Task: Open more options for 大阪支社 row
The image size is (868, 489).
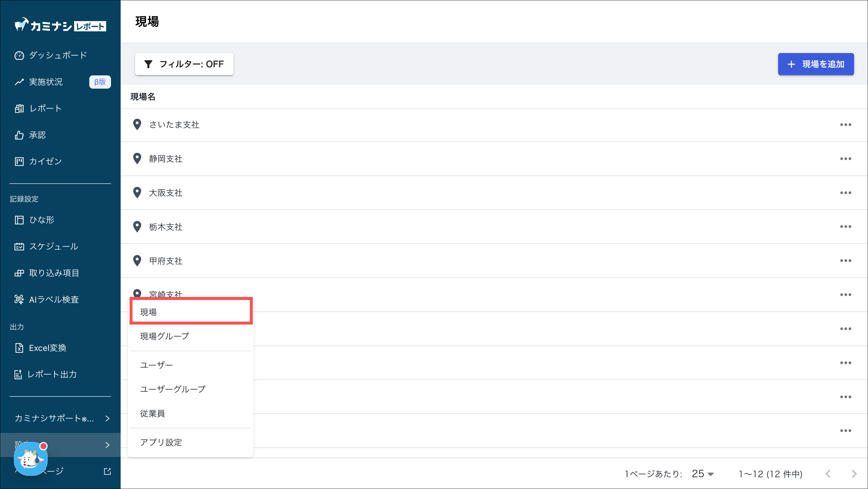Action: pyautogui.click(x=845, y=193)
